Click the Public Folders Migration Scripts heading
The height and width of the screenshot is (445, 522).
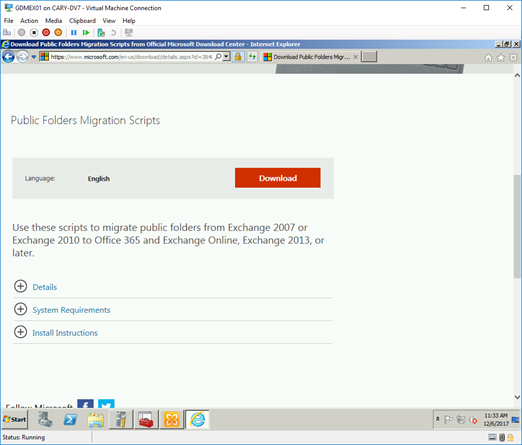coord(85,120)
